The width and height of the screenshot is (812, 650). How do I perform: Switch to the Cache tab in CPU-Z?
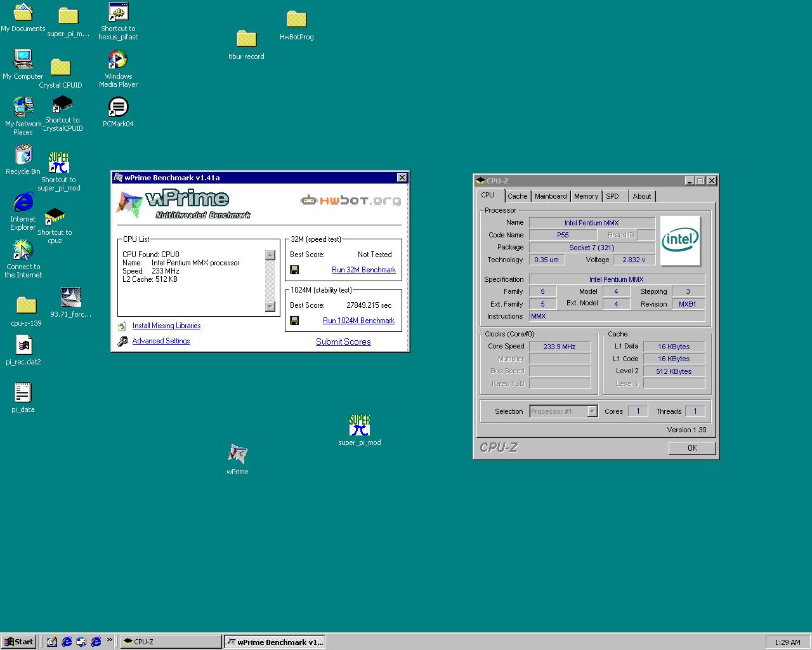click(518, 196)
